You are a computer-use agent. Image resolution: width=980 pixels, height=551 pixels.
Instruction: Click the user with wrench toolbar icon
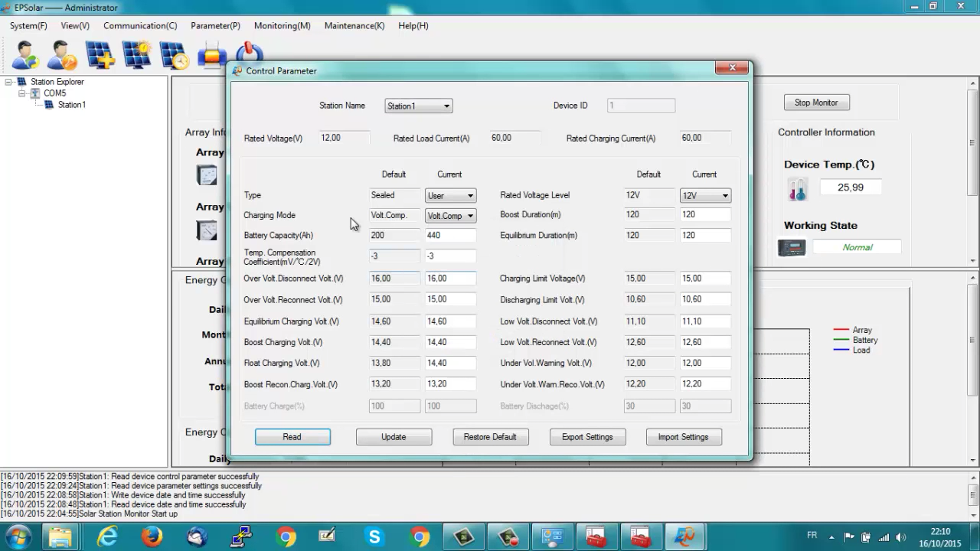pos(62,55)
